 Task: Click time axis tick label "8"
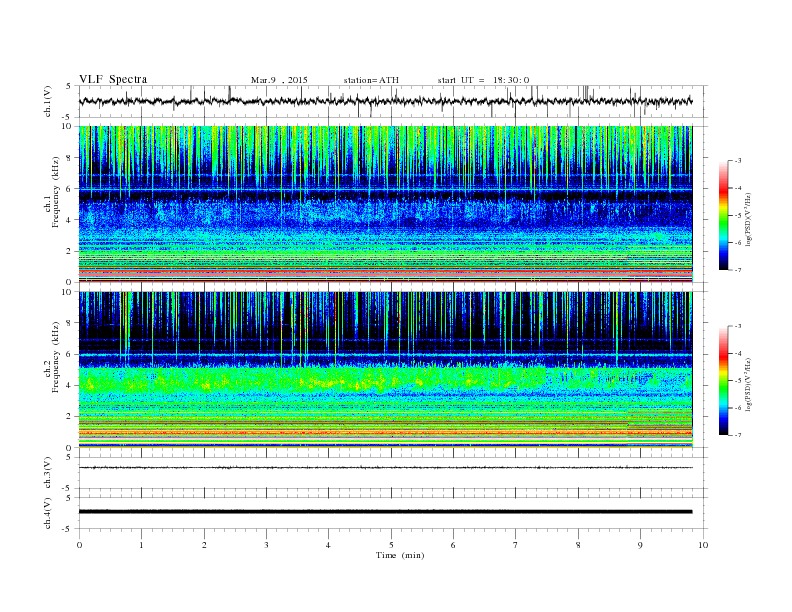(x=578, y=545)
